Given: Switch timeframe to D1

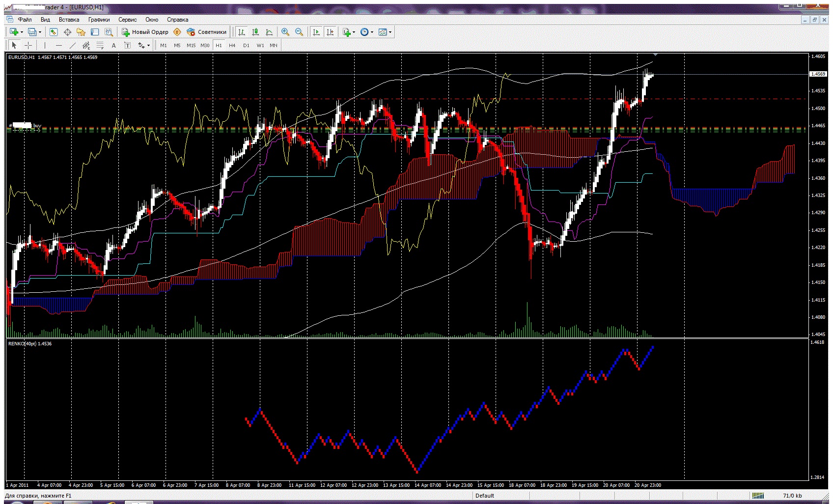Looking at the screenshot, I should click(x=246, y=45).
